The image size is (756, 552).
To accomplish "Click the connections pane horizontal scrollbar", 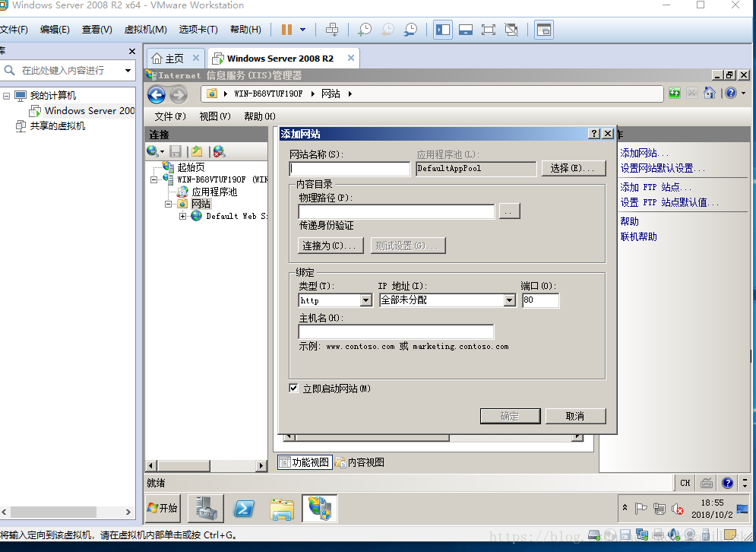I will tap(207, 465).
